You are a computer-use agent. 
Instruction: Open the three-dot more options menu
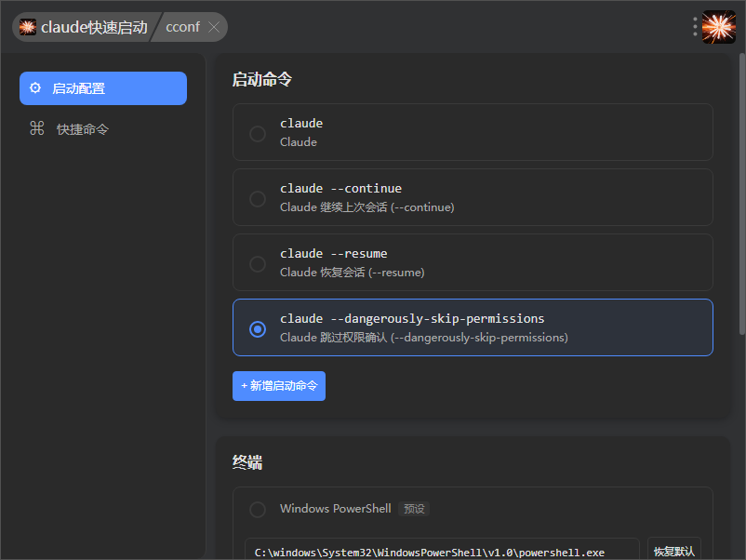tap(695, 27)
